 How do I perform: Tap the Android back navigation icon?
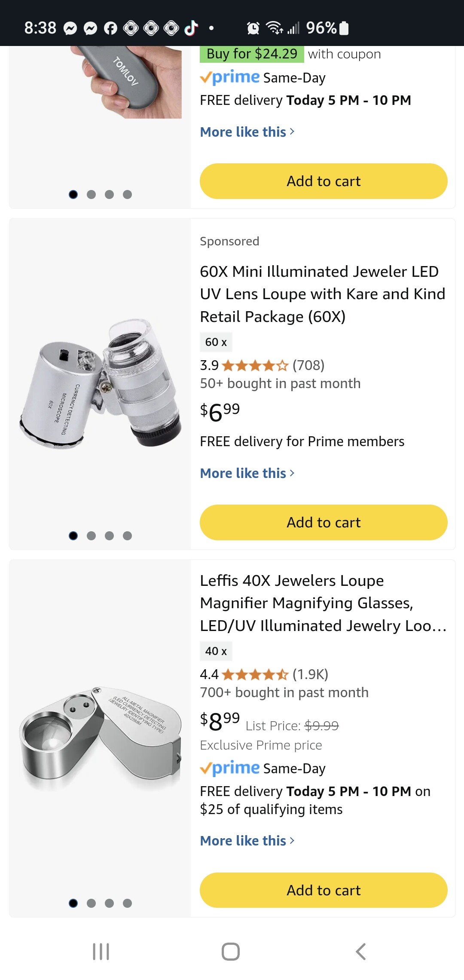click(361, 952)
